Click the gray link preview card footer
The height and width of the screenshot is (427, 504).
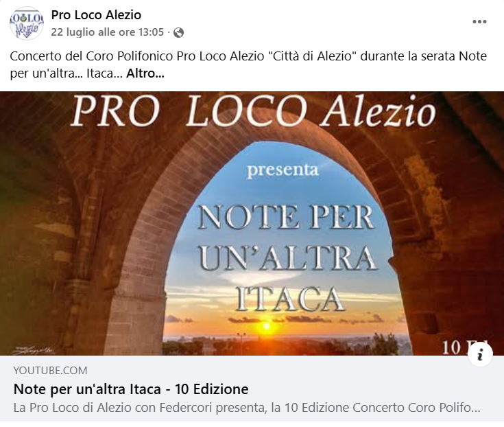[252, 389]
